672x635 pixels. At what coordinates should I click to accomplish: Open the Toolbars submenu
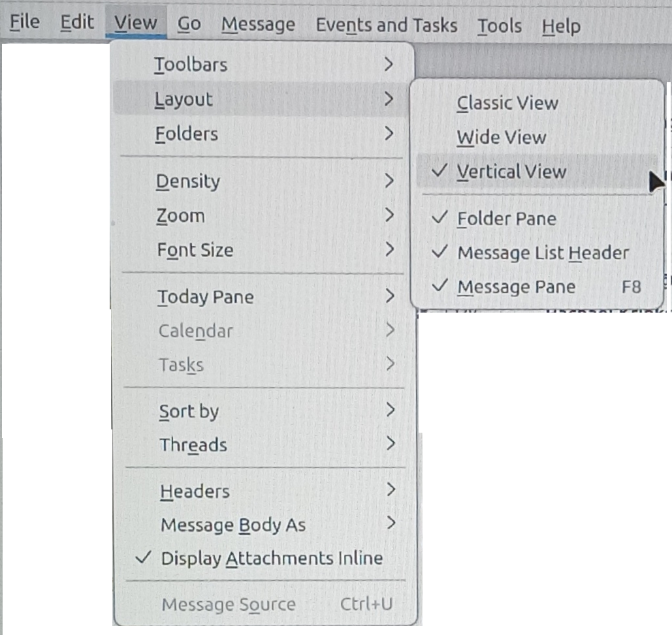(261, 65)
